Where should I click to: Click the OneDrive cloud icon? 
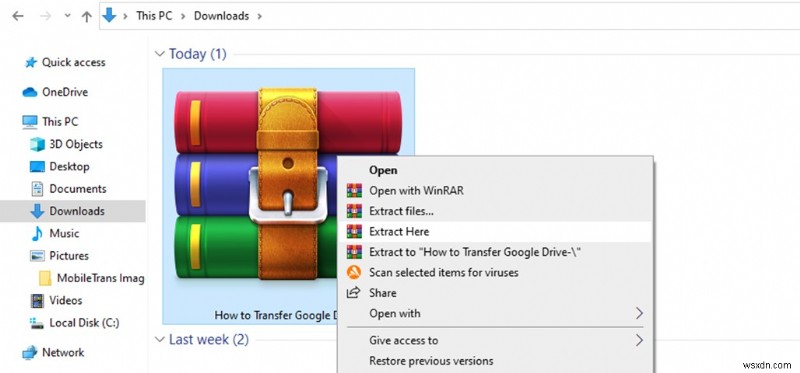(30, 92)
